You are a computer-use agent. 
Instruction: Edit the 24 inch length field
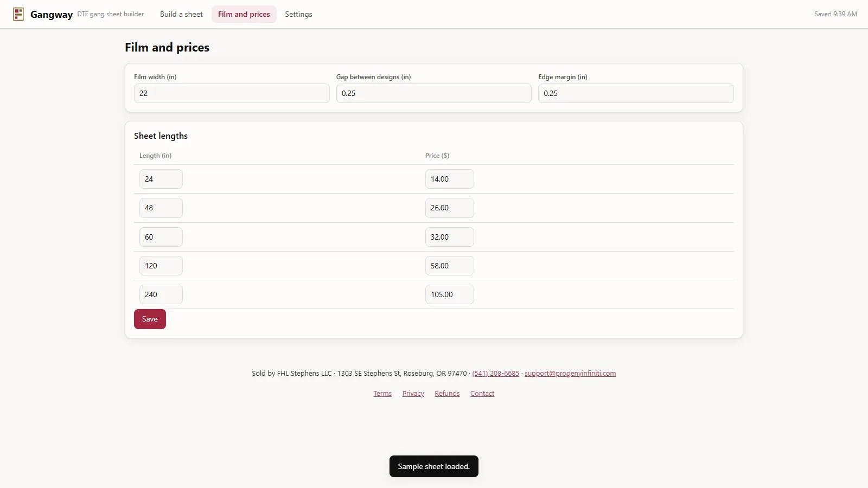click(x=161, y=179)
